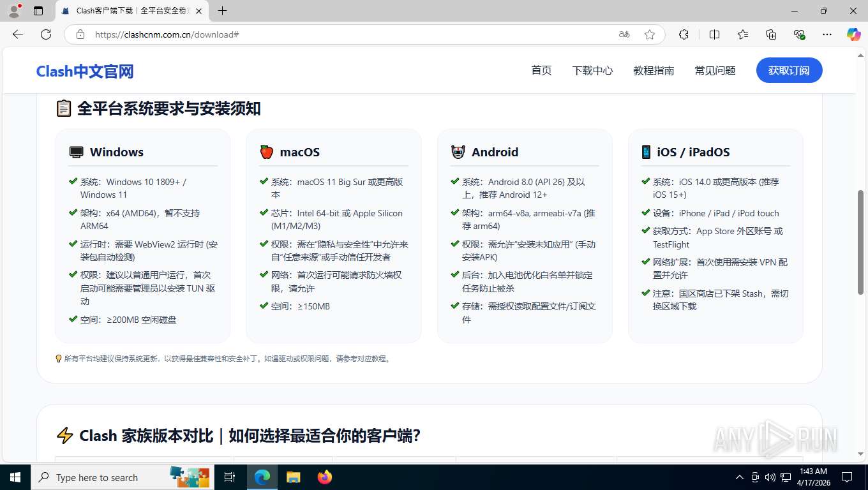Toggle split screen icon

coord(715,34)
